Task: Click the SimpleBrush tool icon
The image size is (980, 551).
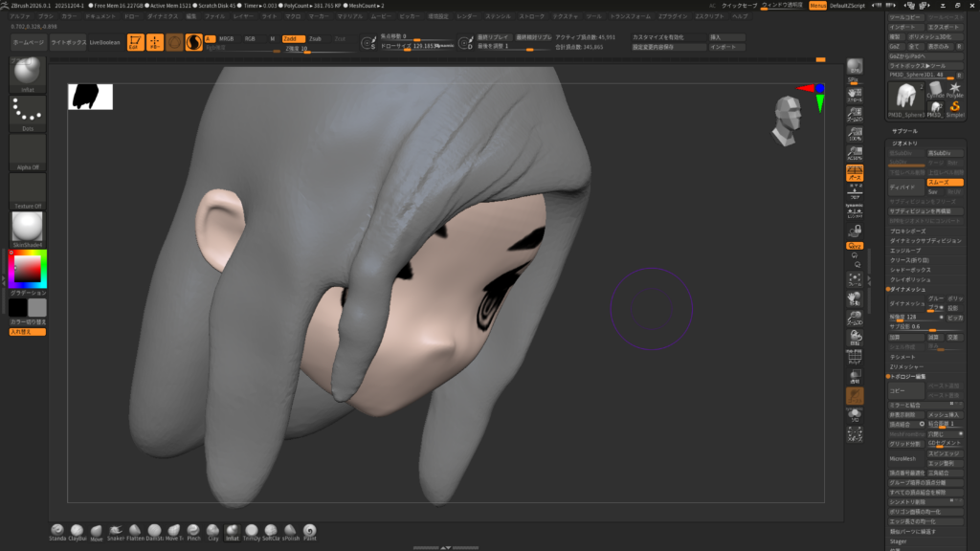Action: click(x=954, y=108)
